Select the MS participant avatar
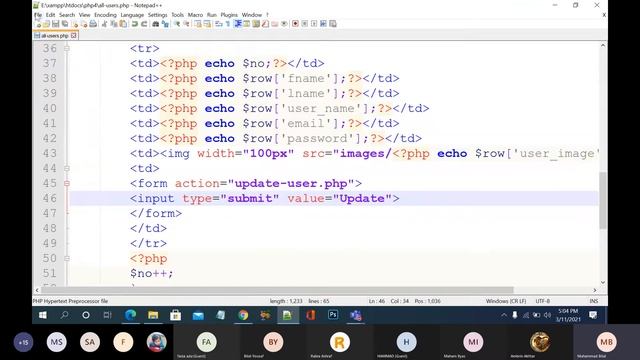640x360 pixels. pos(57,342)
